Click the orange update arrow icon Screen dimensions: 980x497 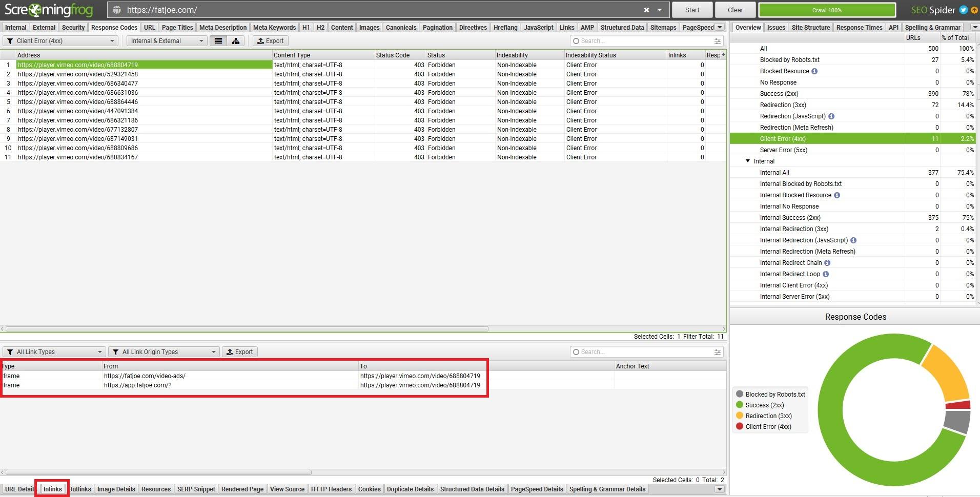974,10
